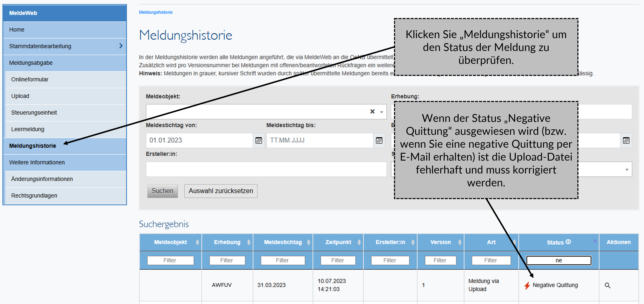Viewport: 644px width, 304px height.
Task: Sort results by Meldeobjekt column arrows
Action: click(x=197, y=242)
